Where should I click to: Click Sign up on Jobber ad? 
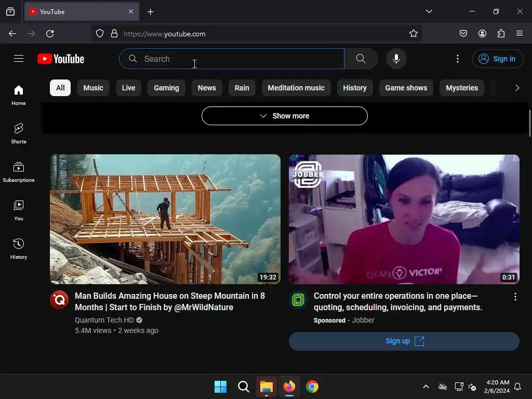click(x=404, y=341)
